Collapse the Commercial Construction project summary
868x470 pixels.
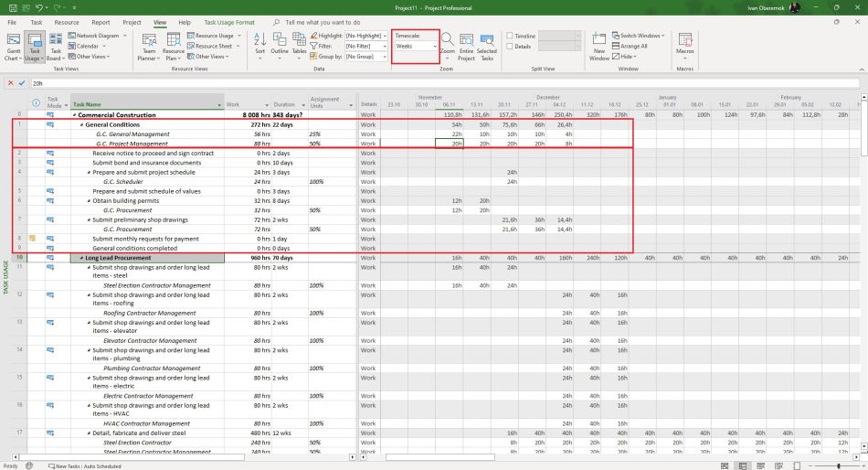[x=75, y=114]
